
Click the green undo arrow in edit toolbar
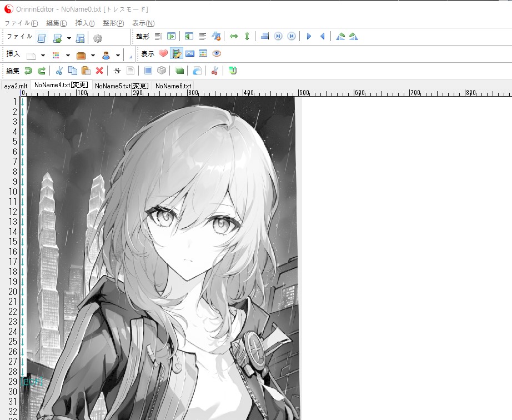[x=28, y=71]
